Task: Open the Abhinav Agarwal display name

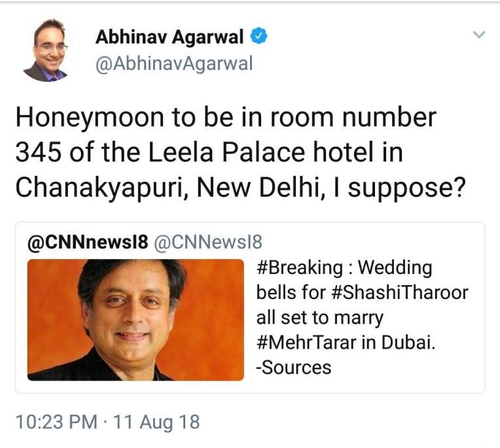Action: pyautogui.click(x=170, y=37)
